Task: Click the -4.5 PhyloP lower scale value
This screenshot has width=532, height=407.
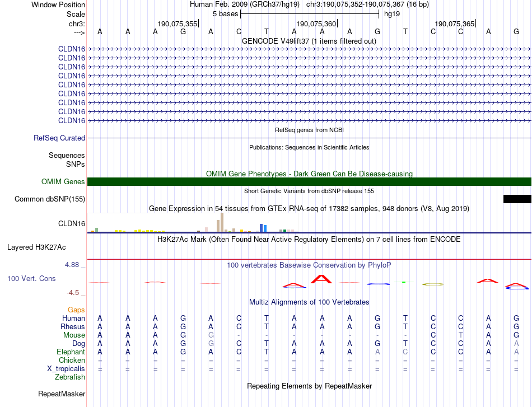Action: tap(73, 293)
